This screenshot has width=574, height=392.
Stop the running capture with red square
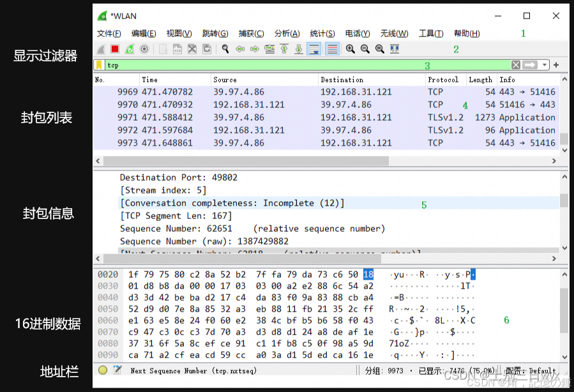(x=115, y=49)
